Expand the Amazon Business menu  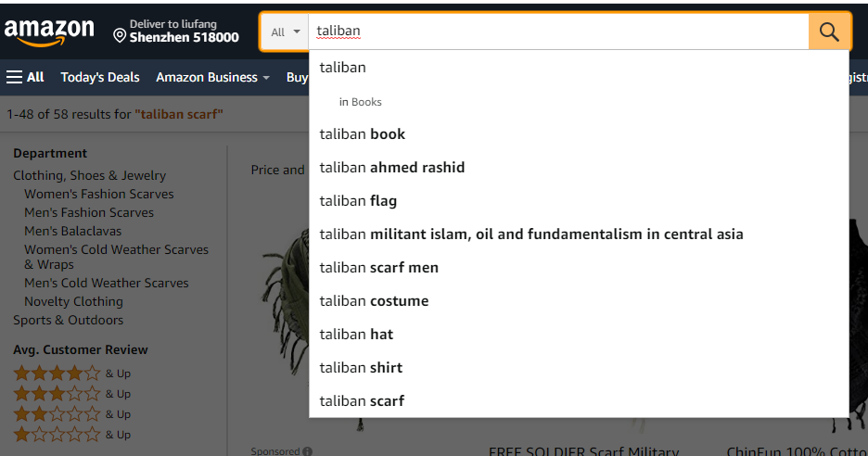click(212, 77)
